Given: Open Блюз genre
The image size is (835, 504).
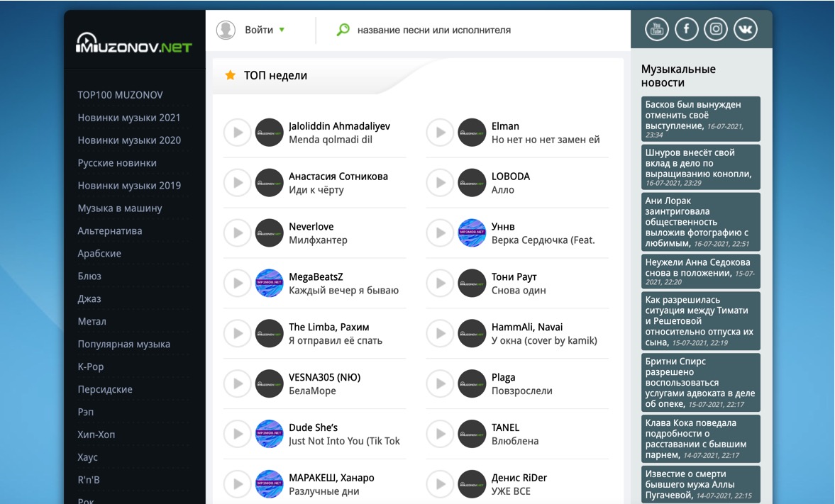Looking at the screenshot, I should click(89, 276).
